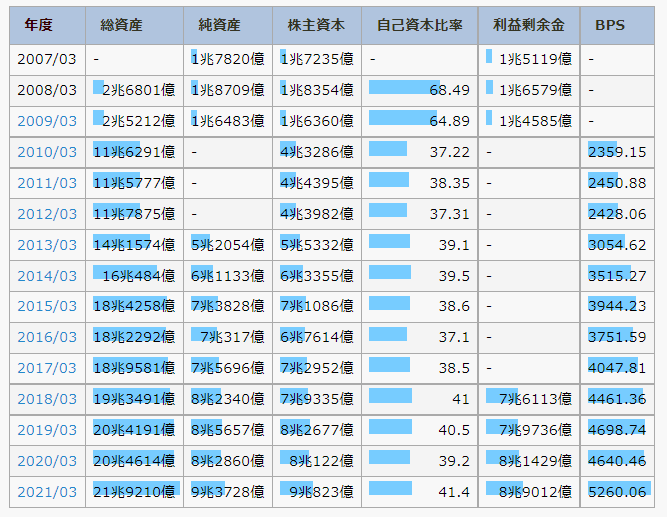Select the 2兆5212億 total assets cell

[134, 121]
